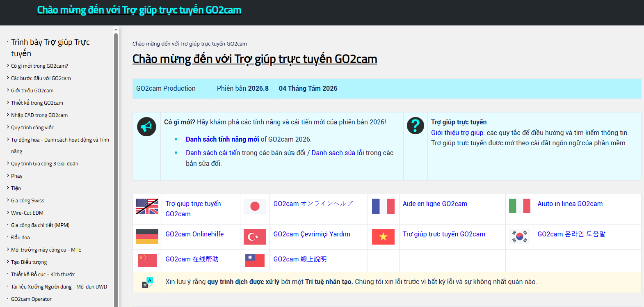Click the 'Xin lưu ý rằng' AI translation note

(x=351, y=282)
